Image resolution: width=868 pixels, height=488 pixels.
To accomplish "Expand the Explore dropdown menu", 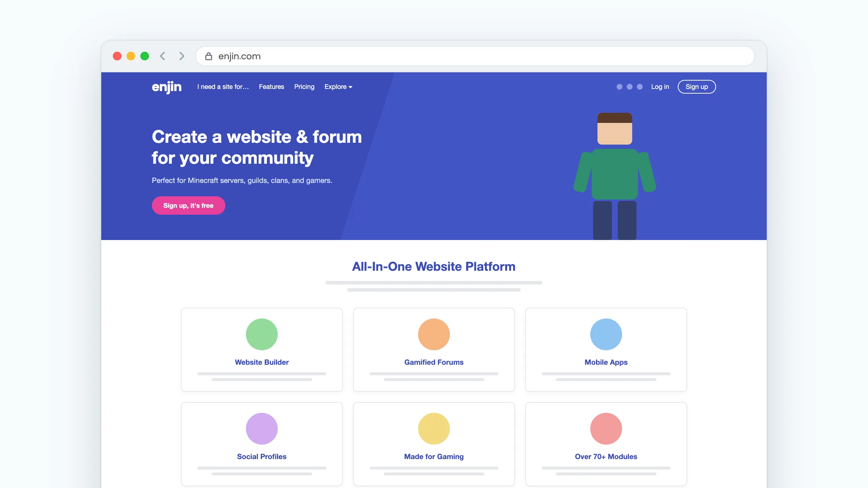I will pyautogui.click(x=338, y=87).
